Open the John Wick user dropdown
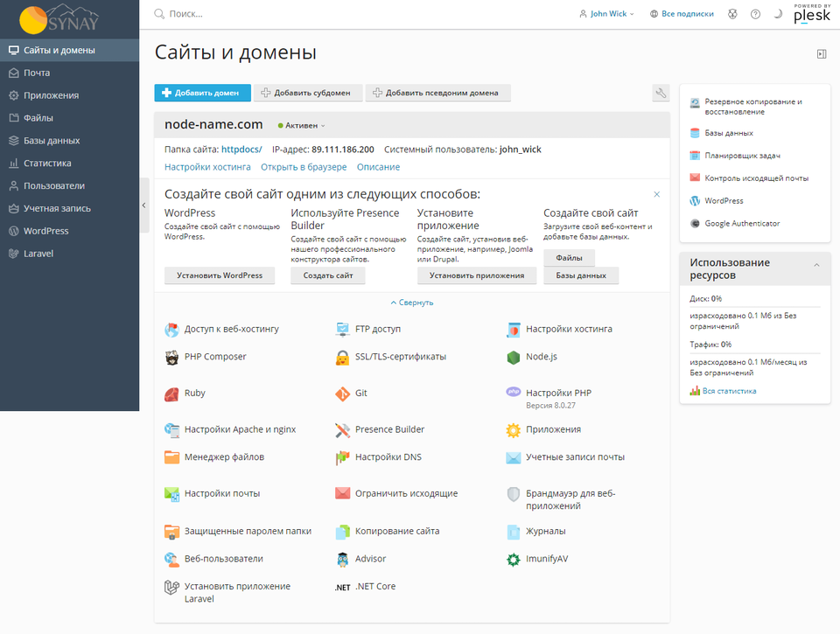Image resolution: width=840 pixels, height=634 pixels. pos(606,14)
